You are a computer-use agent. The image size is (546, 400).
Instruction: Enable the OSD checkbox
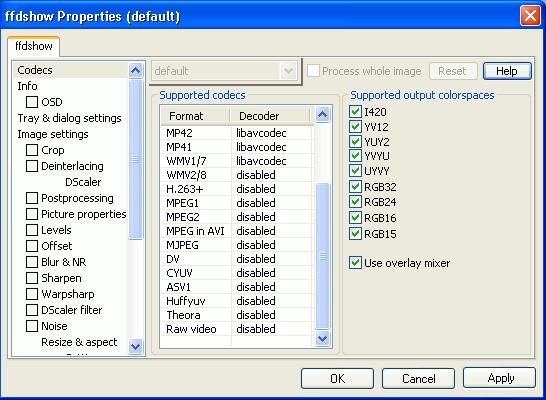point(32,102)
